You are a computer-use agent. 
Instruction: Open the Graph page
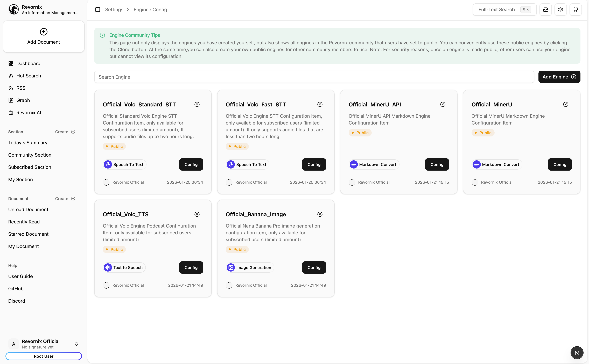click(23, 100)
